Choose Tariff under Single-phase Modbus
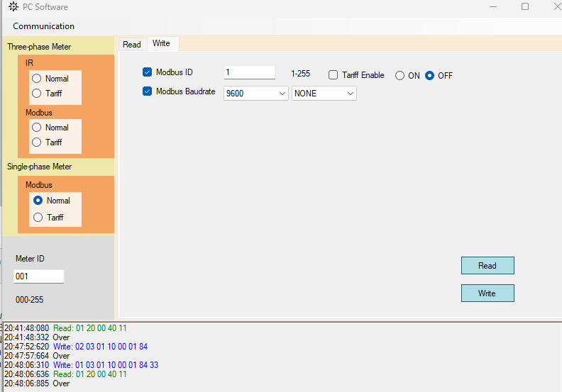Screen dimensions: 562x392 [x=38, y=218]
